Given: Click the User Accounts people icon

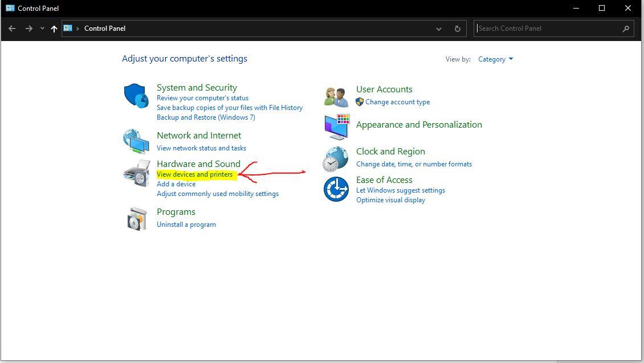Looking at the screenshot, I should click(x=336, y=97).
